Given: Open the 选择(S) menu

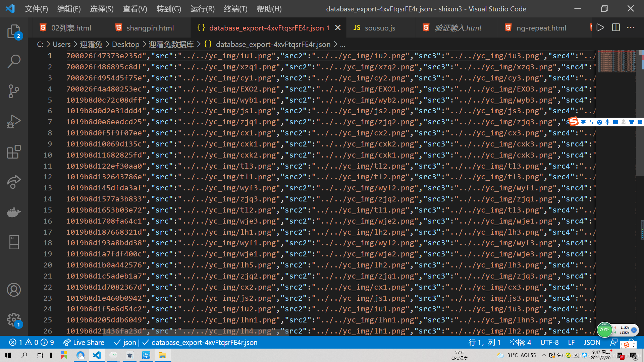Looking at the screenshot, I should (x=102, y=9).
